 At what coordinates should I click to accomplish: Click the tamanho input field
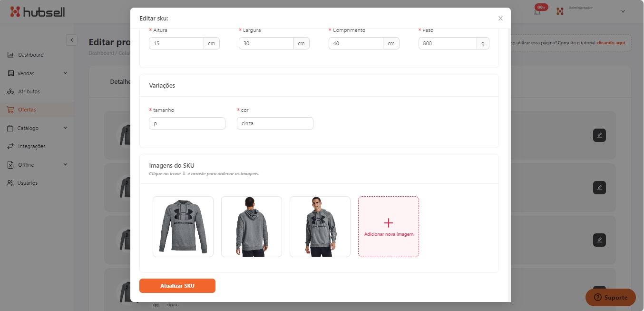point(187,123)
